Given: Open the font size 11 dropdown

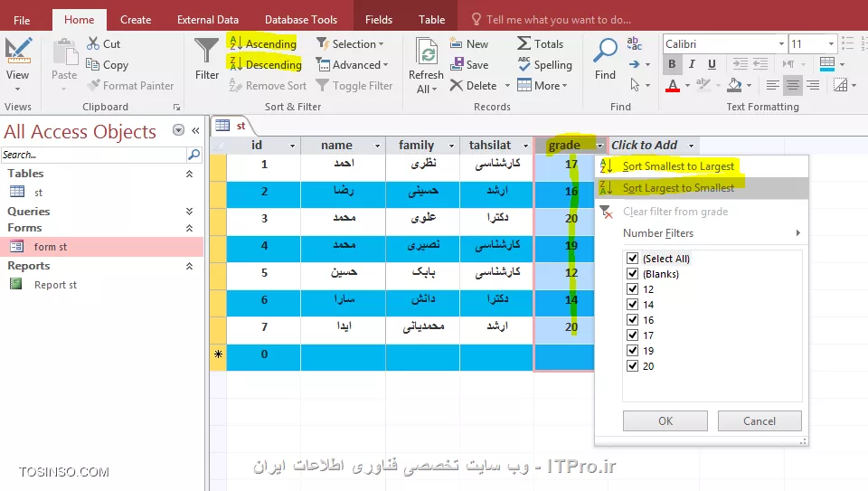Looking at the screenshot, I should tap(831, 43).
